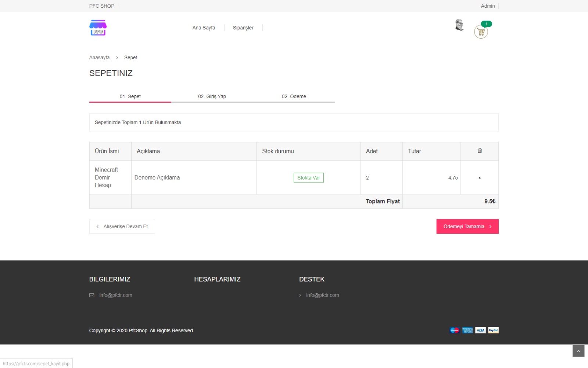Click the American Express payment icon

click(x=467, y=330)
